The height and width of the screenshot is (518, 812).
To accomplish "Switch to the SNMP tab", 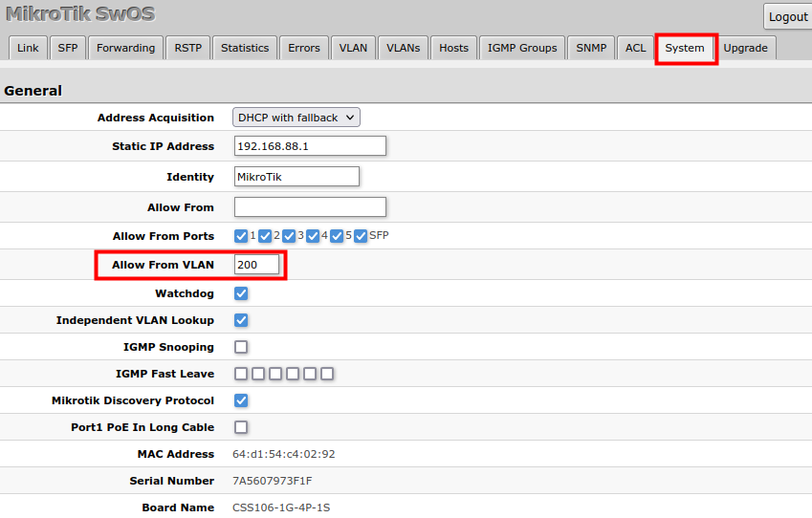I will point(591,48).
